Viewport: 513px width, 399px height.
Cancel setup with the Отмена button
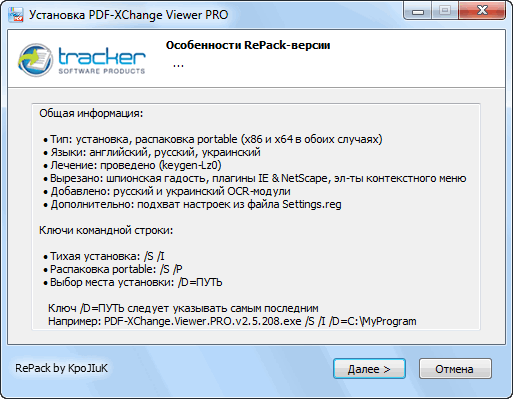point(455,369)
